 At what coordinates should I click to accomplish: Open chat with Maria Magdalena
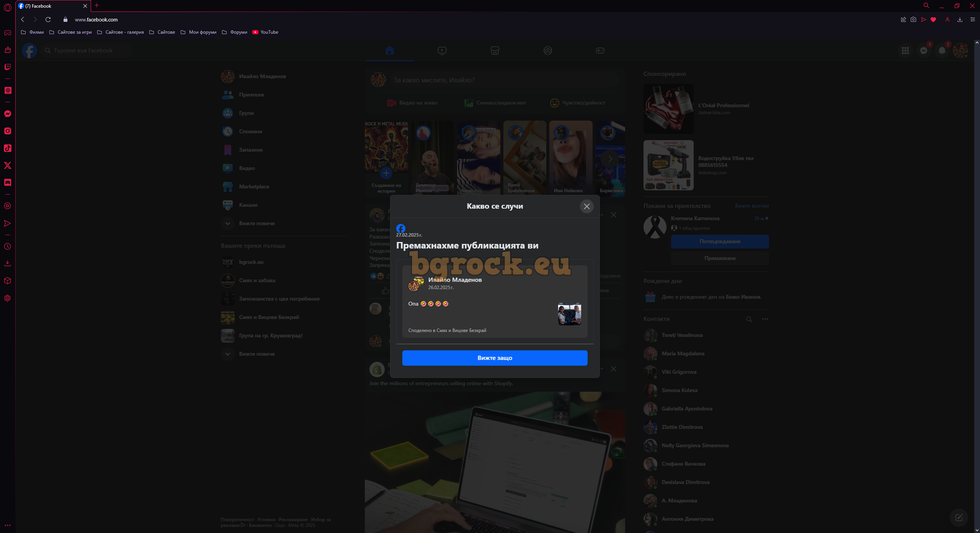[706, 353]
